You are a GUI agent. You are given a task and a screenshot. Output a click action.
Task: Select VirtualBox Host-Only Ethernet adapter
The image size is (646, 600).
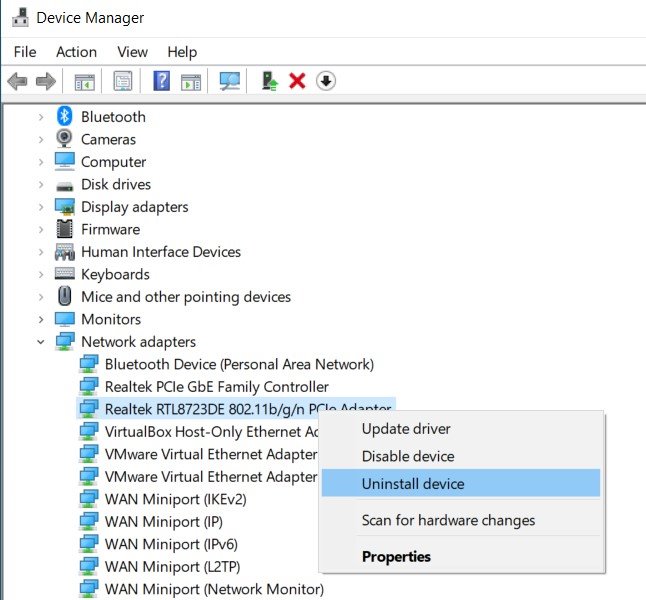tap(211, 431)
